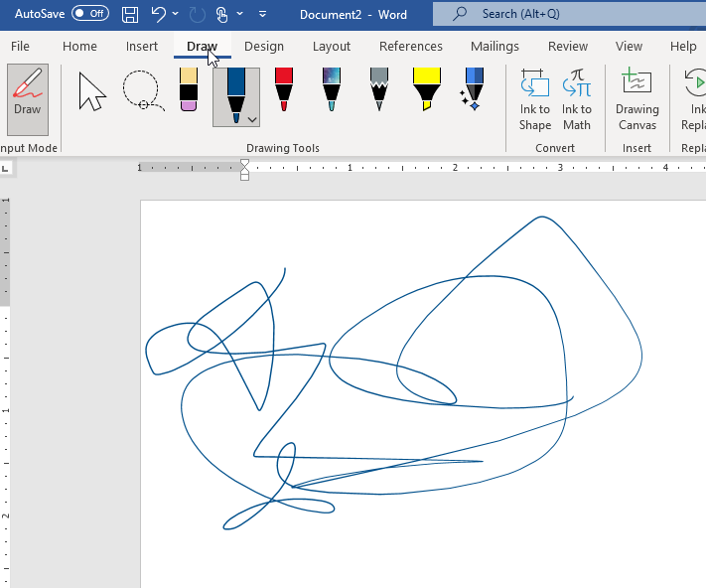Toggle the Draw input mode button

tap(28, 99)
